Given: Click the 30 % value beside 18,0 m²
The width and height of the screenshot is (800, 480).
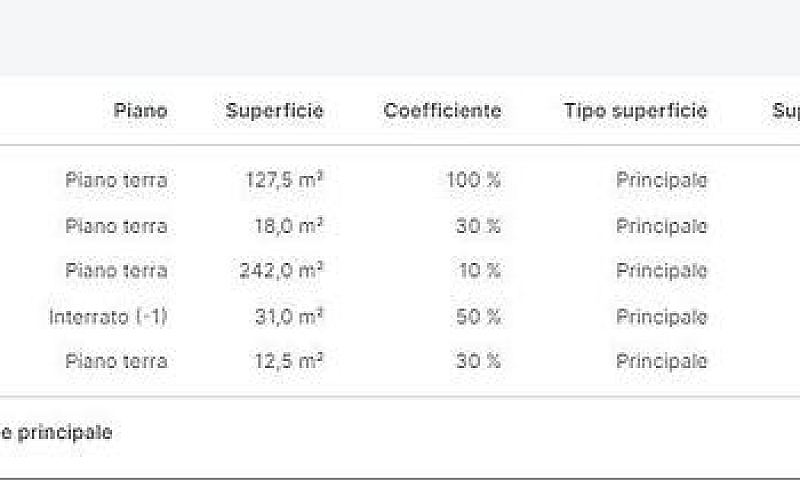Looking at the screenshot, I should click(478, 225).
